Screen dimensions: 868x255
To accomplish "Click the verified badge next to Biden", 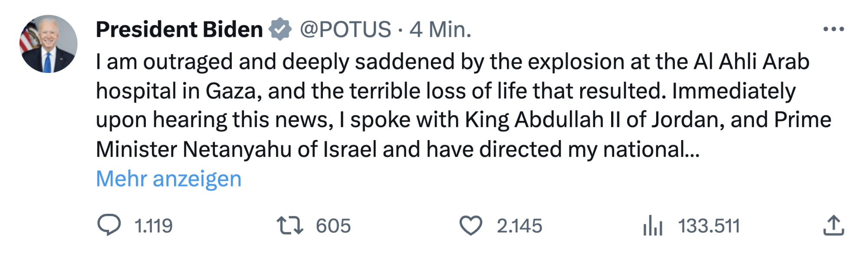I will pos(280,29).
